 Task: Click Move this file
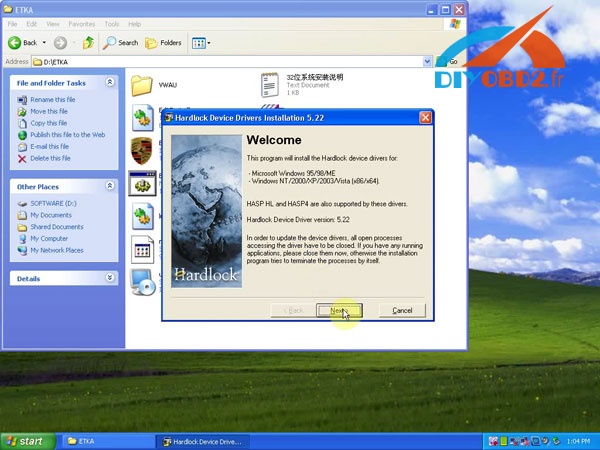tap(42, 111)
